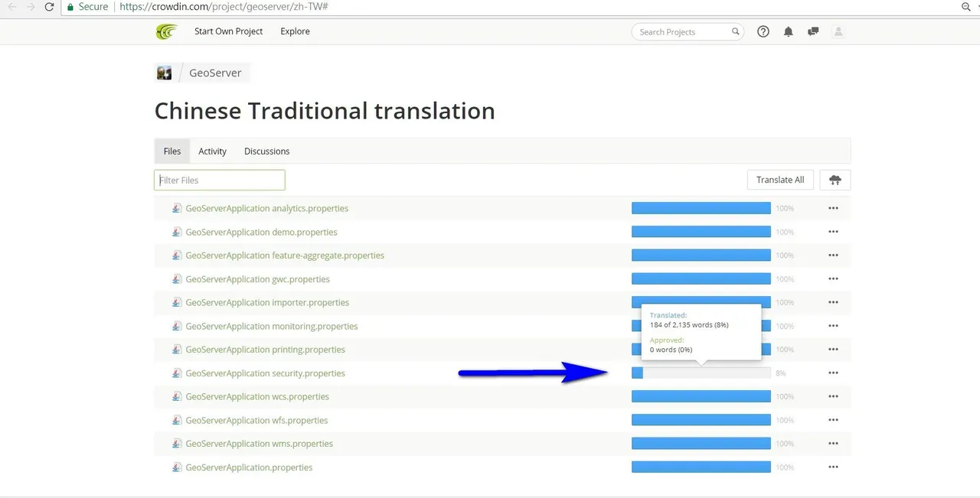980x498 pixels.
Task: Open more options for demo.properties
Action: (x=833, y=232)
